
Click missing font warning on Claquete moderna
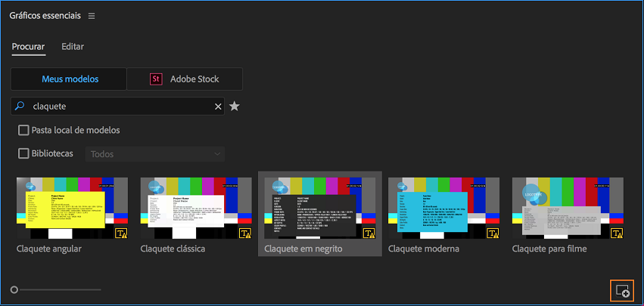[493, 233]
